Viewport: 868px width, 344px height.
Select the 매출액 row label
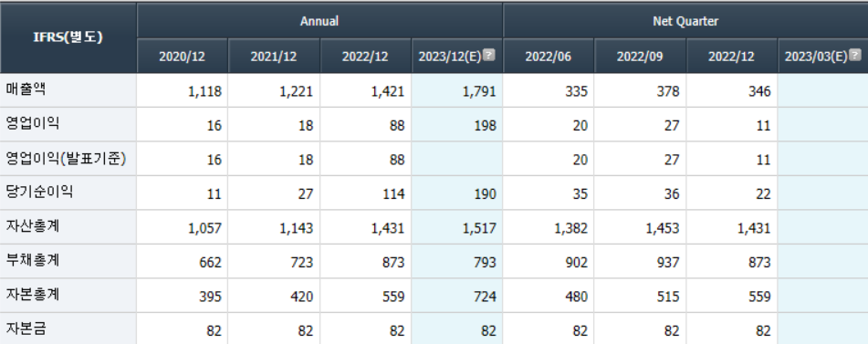26,89
